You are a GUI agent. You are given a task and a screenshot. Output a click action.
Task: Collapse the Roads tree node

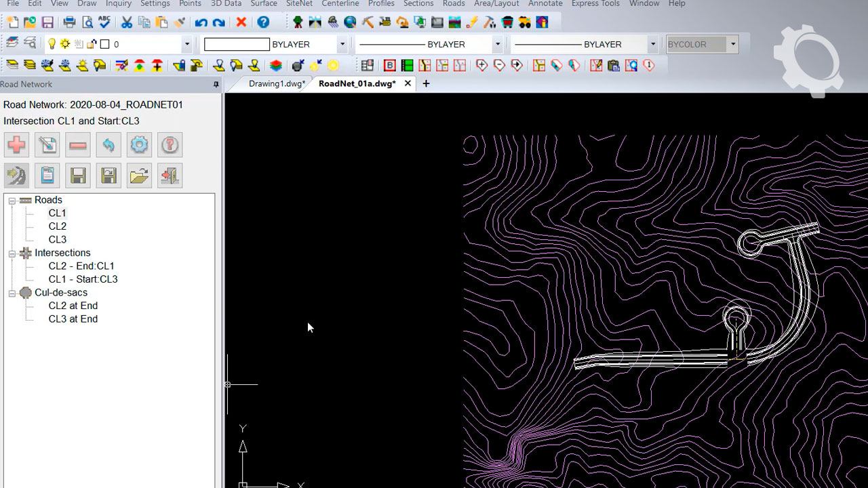pos(12,201)
